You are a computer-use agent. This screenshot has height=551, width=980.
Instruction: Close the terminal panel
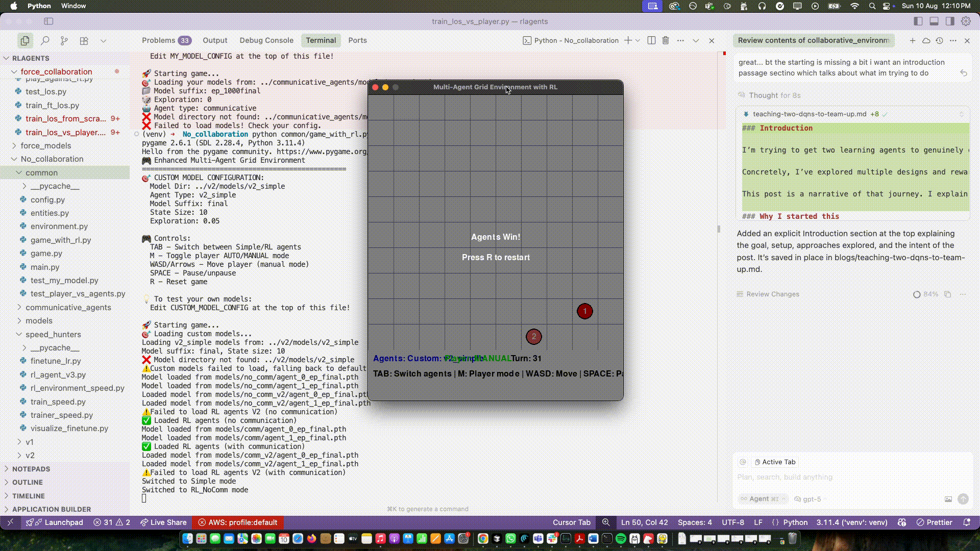pyautogui.click(x=712, y=40)
